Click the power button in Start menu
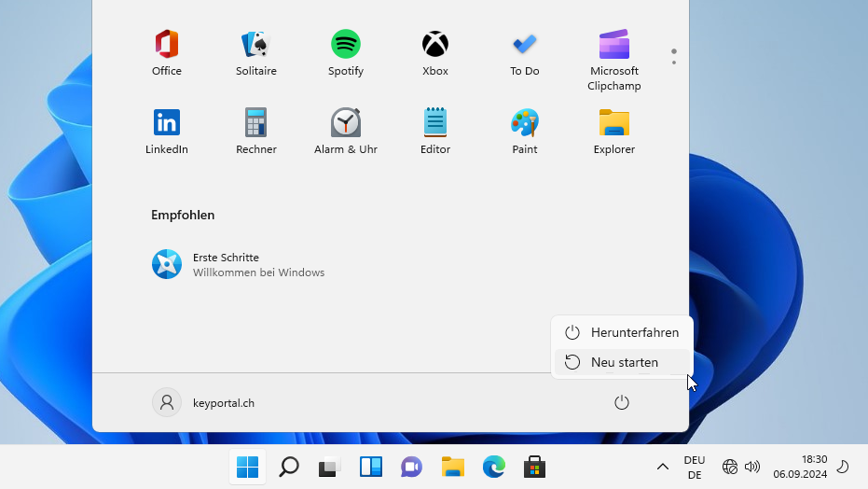This screenshot has height=489, width=868. click(x=622, y=402)
